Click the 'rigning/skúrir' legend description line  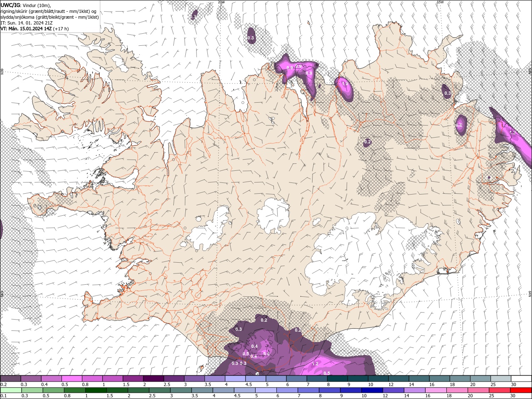49,11
